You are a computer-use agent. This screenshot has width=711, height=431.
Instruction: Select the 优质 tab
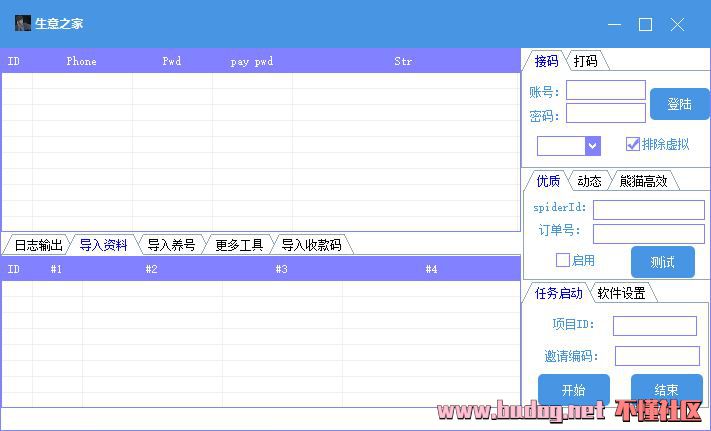coord(548,181)
